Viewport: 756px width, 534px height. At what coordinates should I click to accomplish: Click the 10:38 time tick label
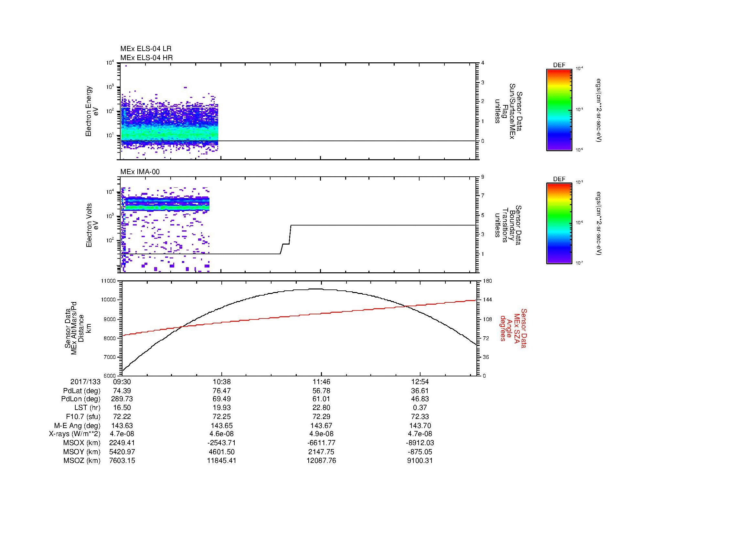pos(222,382)
